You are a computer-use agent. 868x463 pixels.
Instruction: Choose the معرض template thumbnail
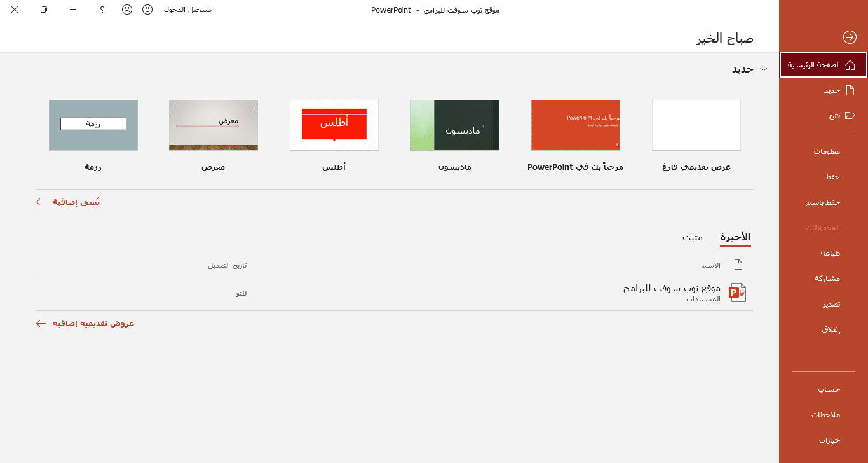point(214,125)
